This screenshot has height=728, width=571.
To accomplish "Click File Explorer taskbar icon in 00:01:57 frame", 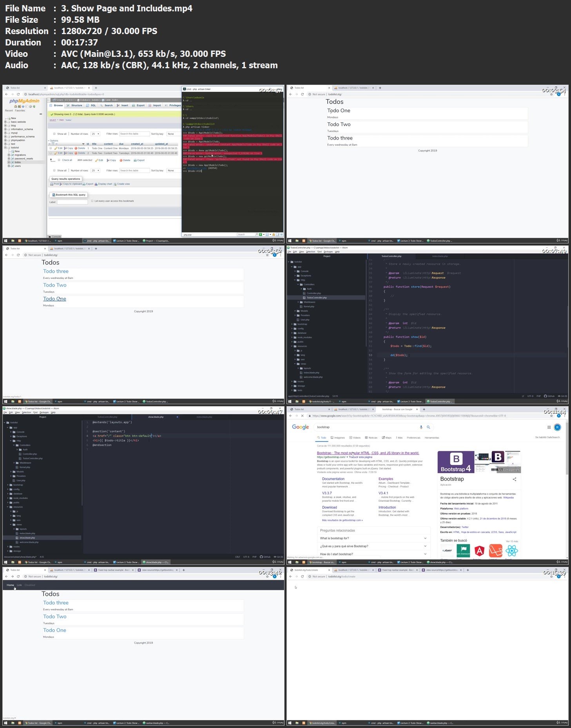I will tap(13, 241).
